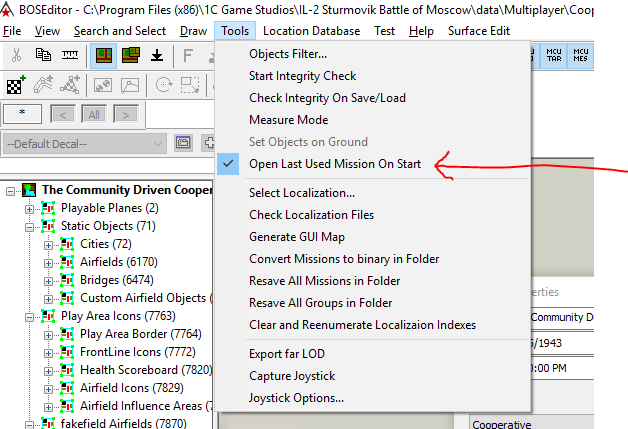Viewport: 628px width, 429px height.
Task: Click the group icon beside Playable Planes
Action: click(x=48, y=208)
